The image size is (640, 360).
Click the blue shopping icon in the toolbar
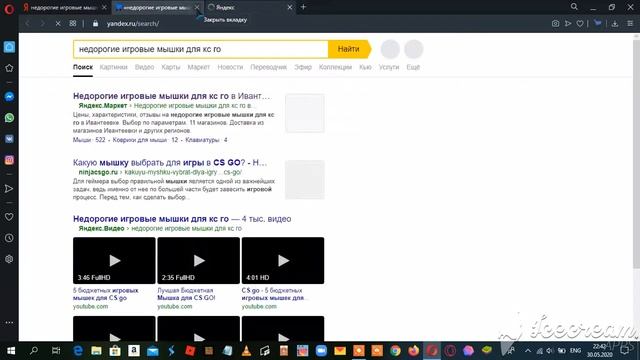click(598, 23)
